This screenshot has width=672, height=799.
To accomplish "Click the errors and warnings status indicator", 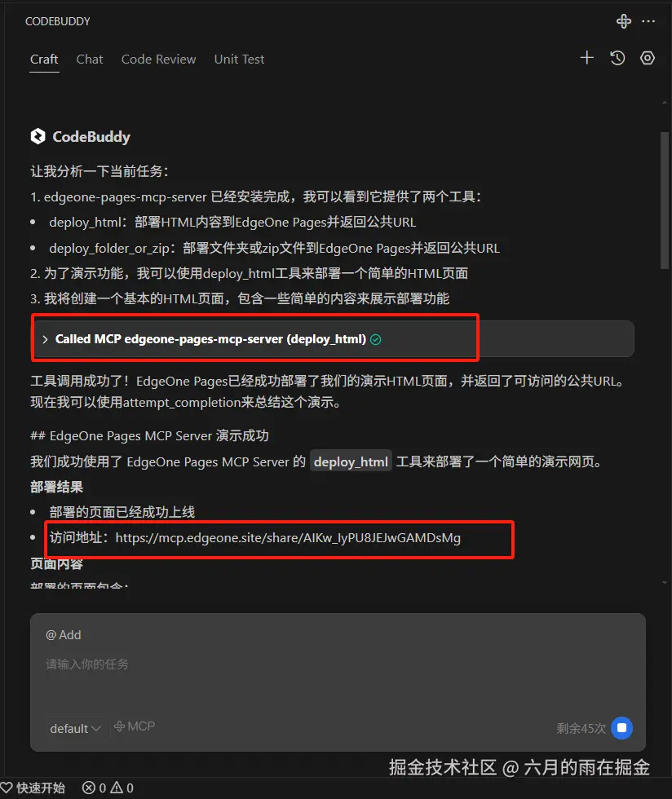I will coord(108,788).
